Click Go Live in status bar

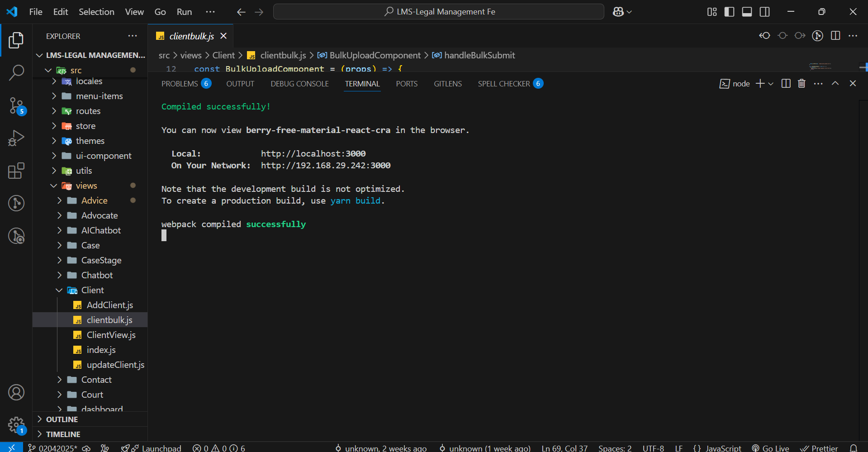[771, 448]
